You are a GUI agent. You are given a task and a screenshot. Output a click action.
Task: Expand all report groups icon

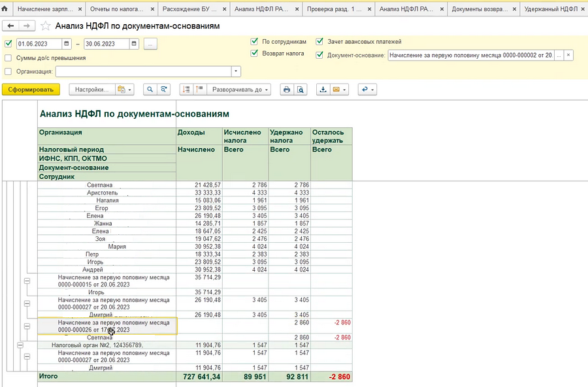click(x=199, y=89)
